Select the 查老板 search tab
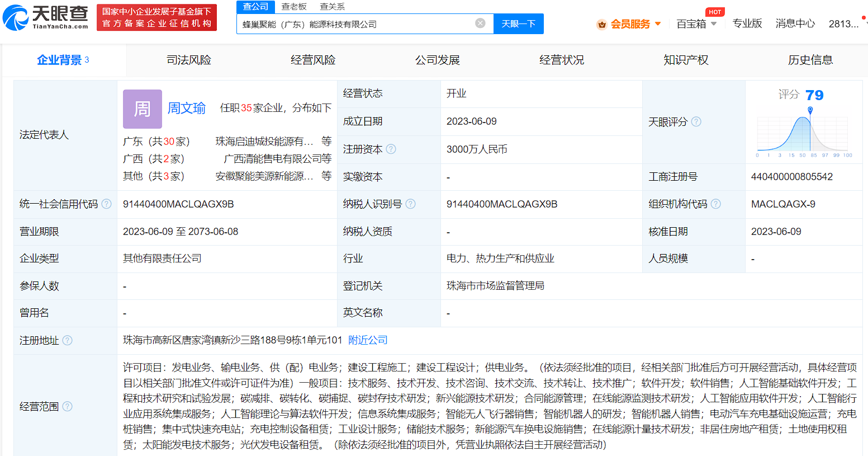Image resolution: width=868 pixels, height=456 pixels. (x=294, y=6)
